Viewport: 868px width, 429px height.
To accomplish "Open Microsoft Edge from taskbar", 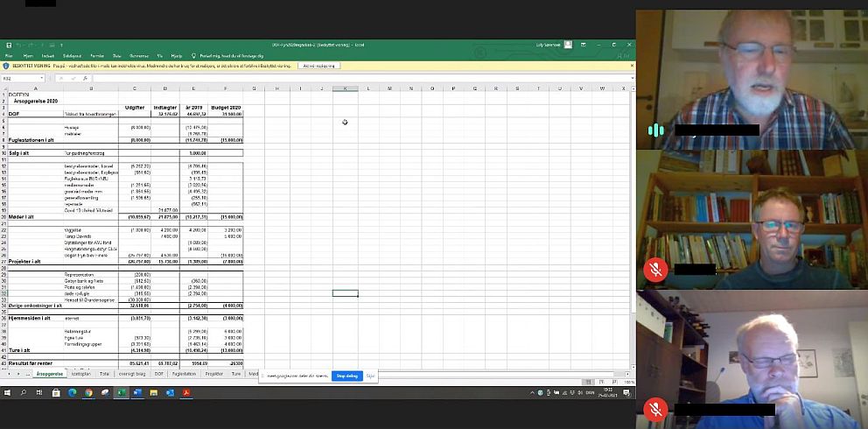I will click(72, 393).
